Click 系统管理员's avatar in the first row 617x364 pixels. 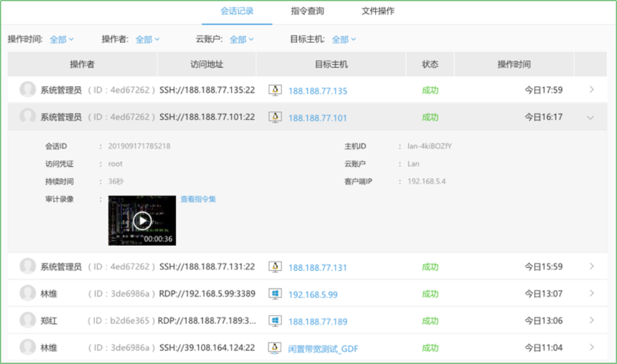pos(27,89)
